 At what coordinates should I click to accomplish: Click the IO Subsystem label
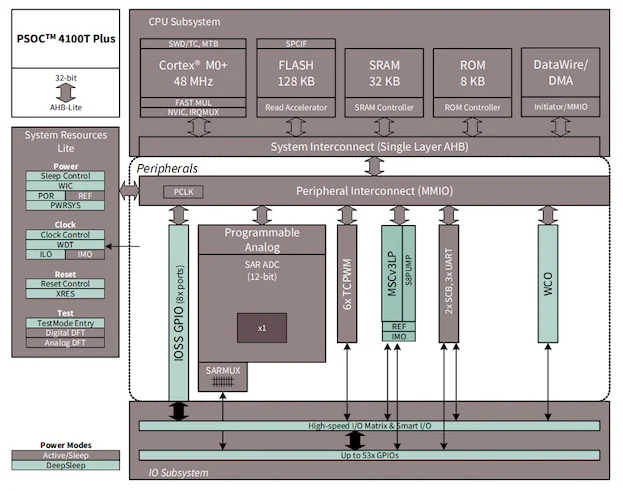tap(178, 473)
